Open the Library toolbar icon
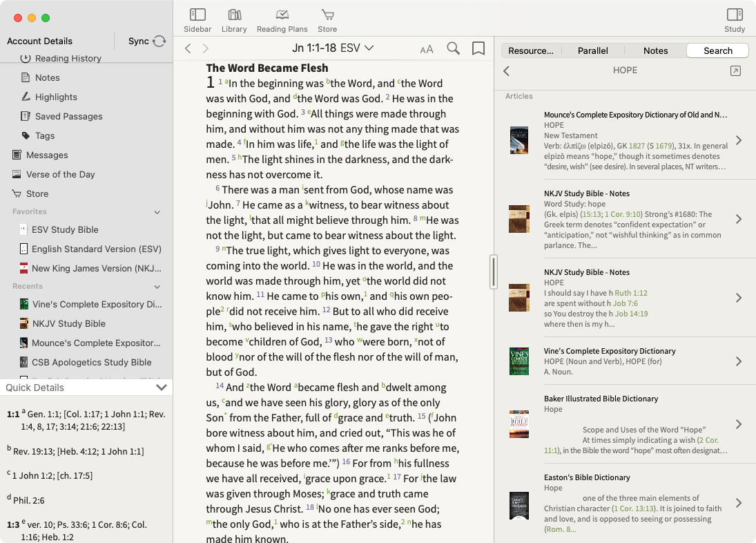The width and height of the screenshot is (756, 543). coord(234,15)
